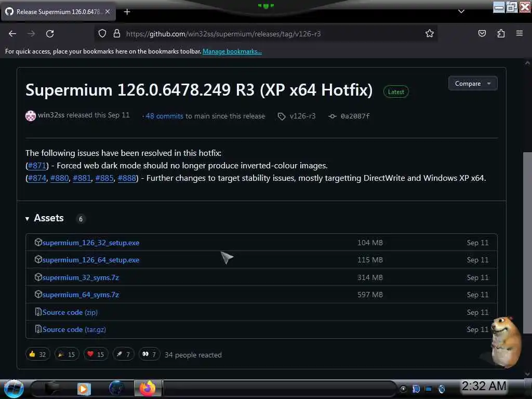
Task: Open issue #871 link
Action: 37,166
